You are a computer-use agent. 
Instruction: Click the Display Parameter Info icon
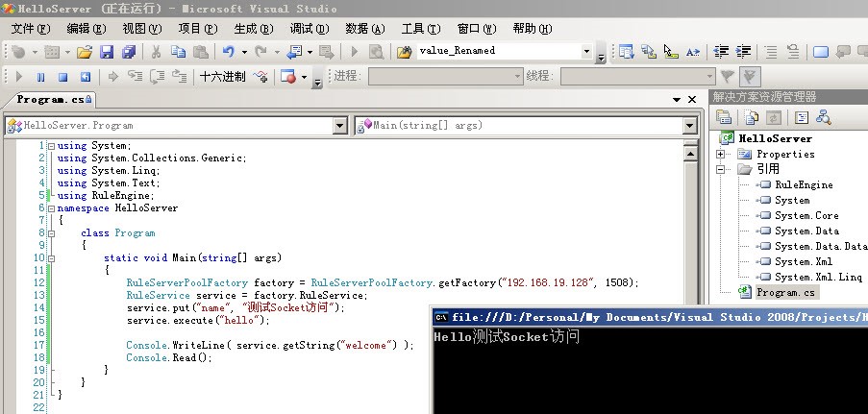[648, 52]
